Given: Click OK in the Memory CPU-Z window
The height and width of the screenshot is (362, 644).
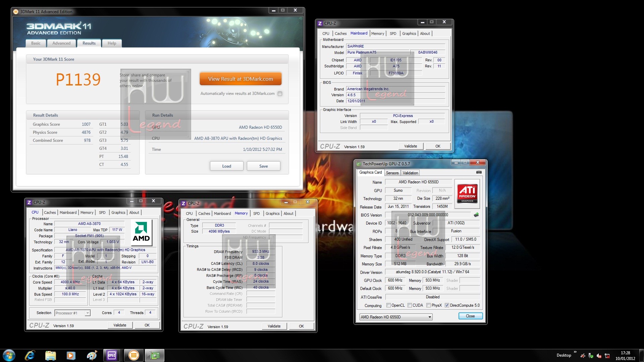Looking at the screenshot, I should (x=301, y=326).
